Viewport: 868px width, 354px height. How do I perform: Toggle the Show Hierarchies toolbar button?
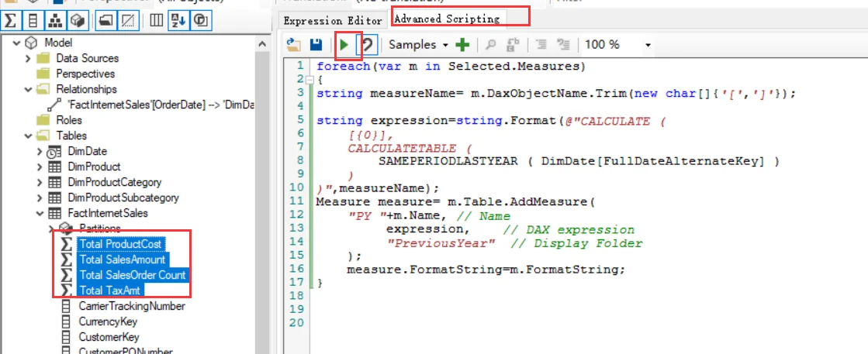tap(55, 21)
